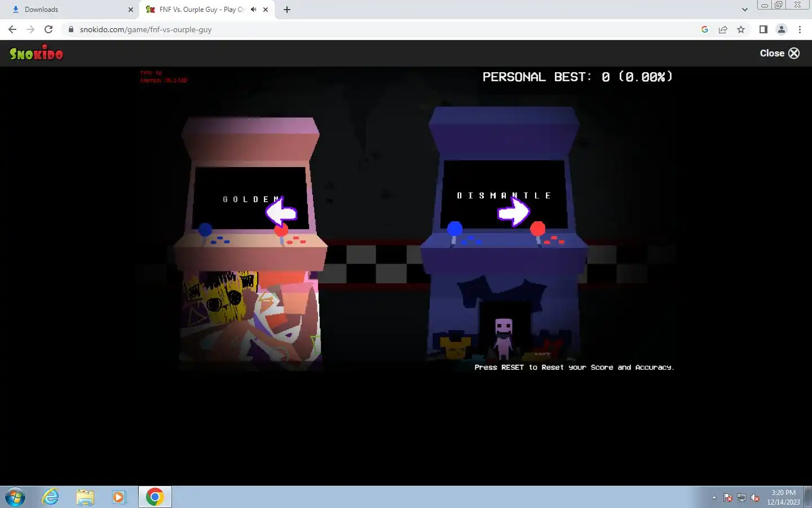Click the blue joystick on the pink cabinet

[205, 230]
